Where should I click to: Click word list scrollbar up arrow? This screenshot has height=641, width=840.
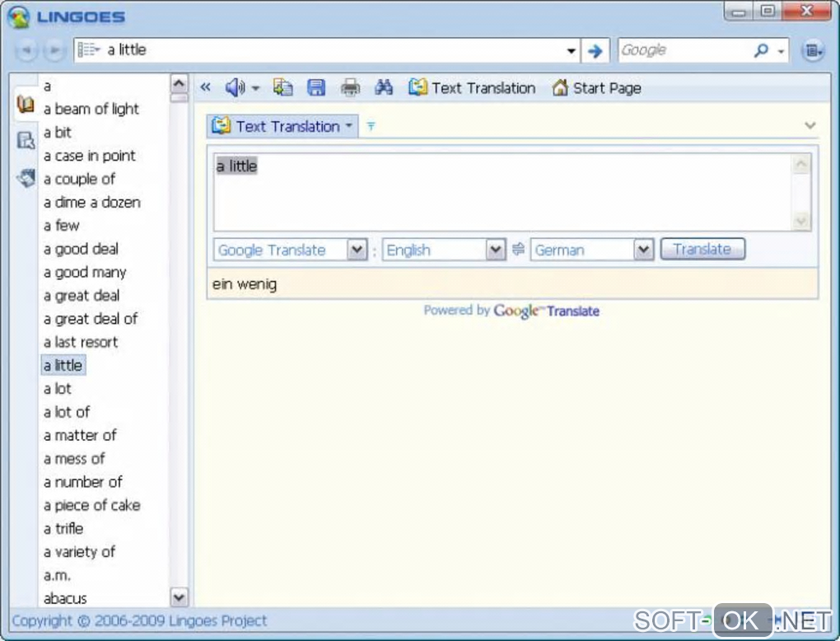point(179,83)
